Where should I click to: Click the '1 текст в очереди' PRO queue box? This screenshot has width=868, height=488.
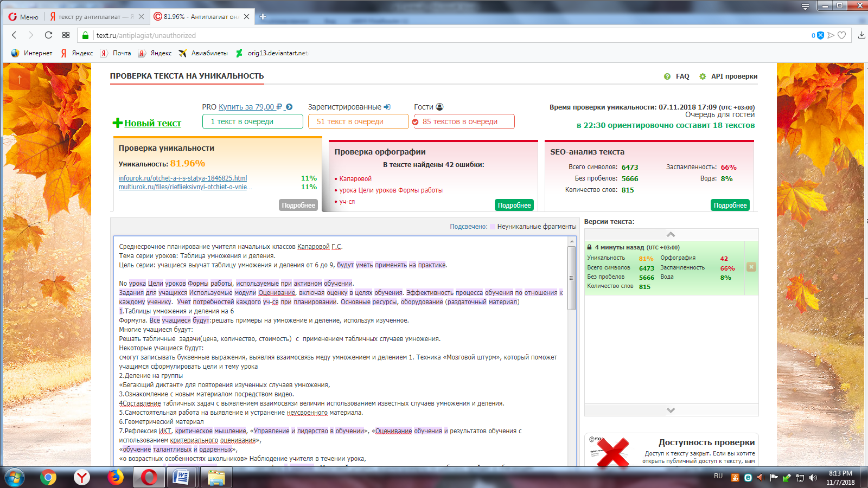(253, 121)
